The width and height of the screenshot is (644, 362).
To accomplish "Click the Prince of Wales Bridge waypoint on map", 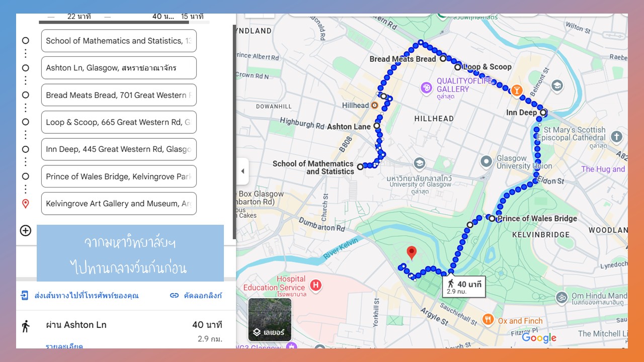I will (492, 218).
